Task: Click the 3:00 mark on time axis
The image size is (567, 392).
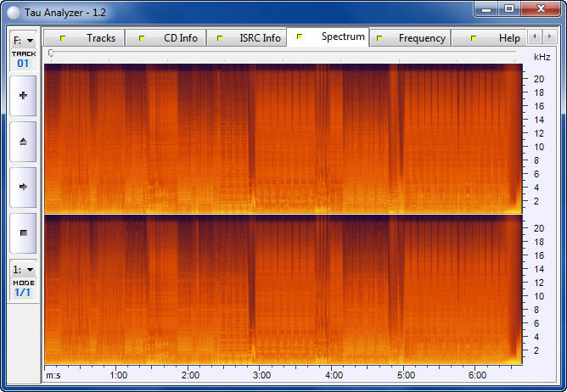Action: point(263,375)
